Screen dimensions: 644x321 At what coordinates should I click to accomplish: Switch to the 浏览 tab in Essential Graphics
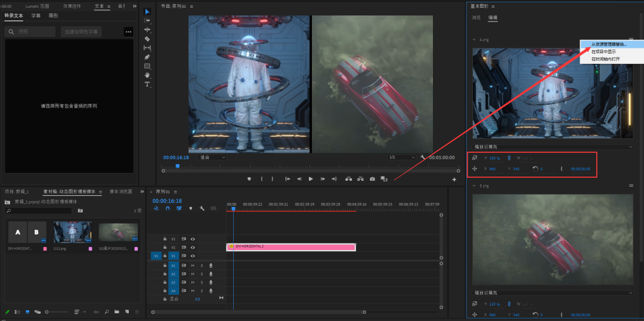tap(476, 18)
